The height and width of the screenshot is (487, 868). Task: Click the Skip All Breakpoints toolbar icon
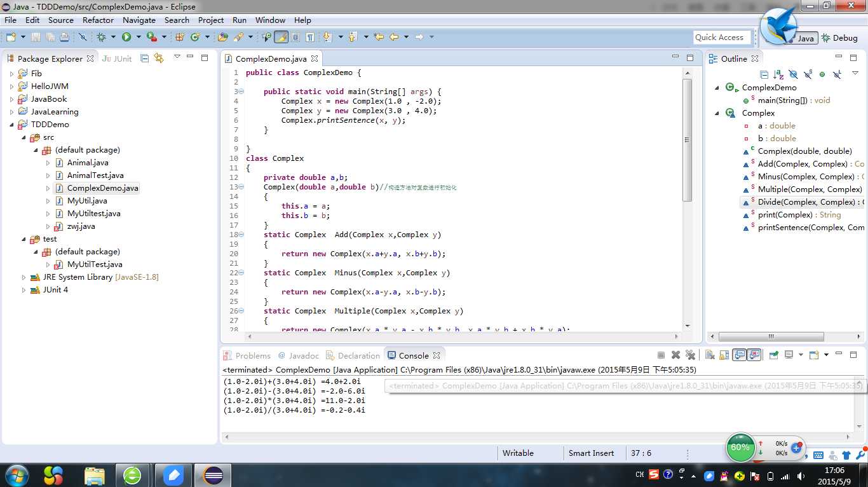pos(83,37)
